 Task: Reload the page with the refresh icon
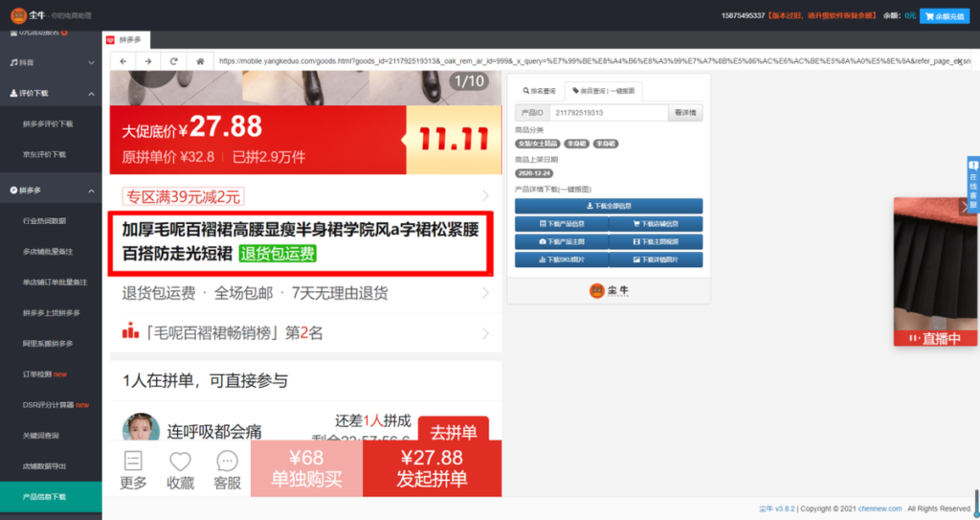174,61
